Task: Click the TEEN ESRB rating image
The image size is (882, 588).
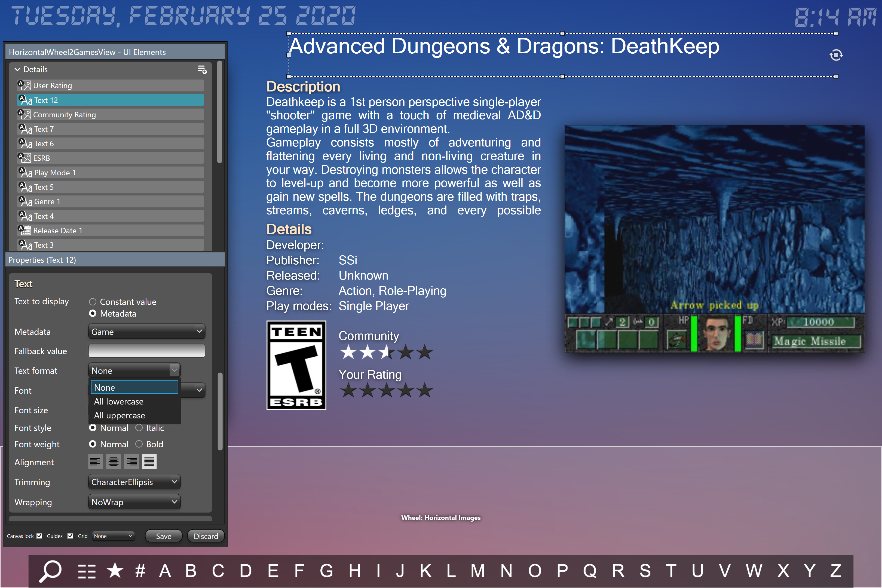Action: tap(296, 365)
